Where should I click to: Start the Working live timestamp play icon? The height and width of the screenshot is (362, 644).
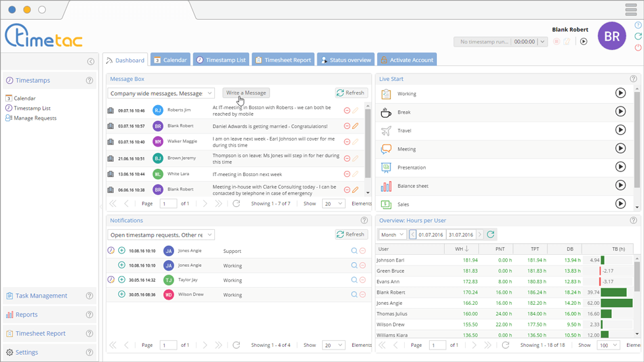pyautogui.click(x=620, y=93)
